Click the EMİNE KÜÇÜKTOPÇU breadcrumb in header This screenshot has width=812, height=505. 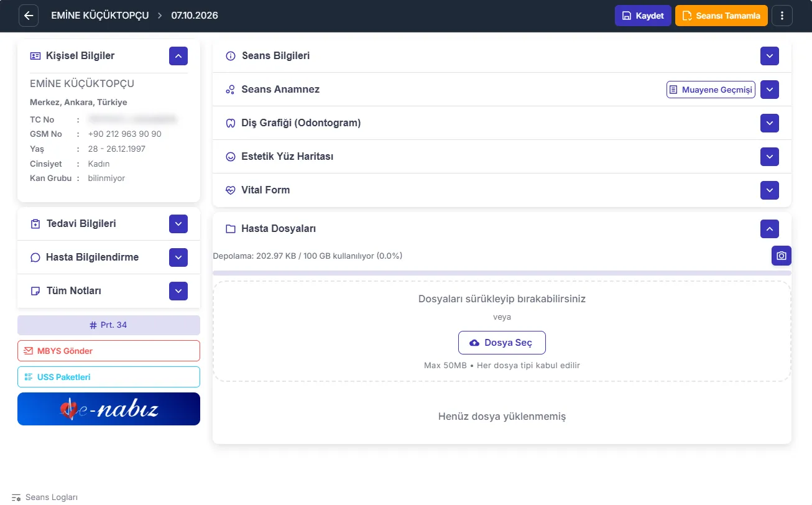(100, 16)
